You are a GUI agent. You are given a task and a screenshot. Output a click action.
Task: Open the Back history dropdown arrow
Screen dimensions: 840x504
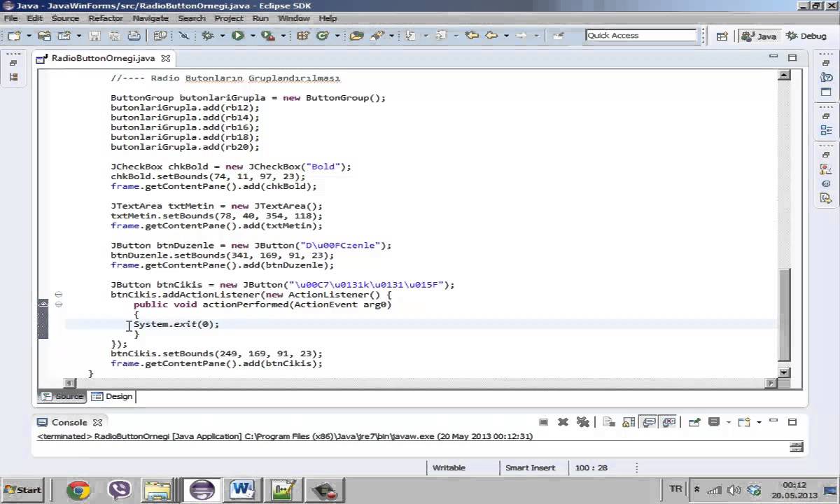pyautogui.click(x=506, y=35)
